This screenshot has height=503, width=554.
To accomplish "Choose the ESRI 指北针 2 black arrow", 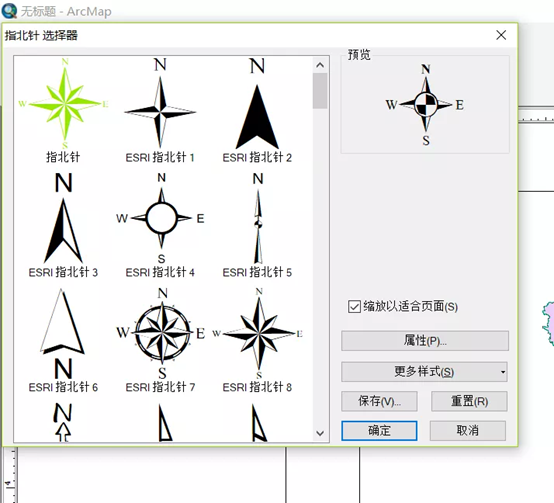I will [257, 103].
